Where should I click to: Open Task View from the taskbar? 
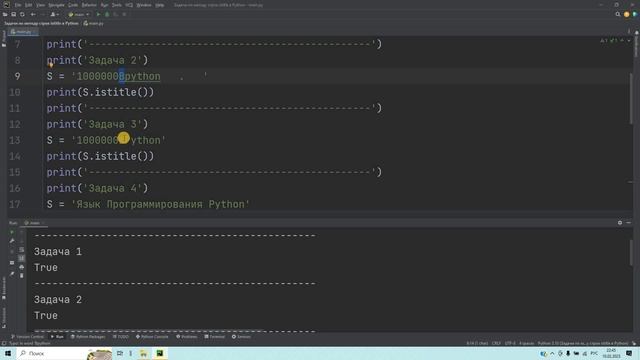120,353
